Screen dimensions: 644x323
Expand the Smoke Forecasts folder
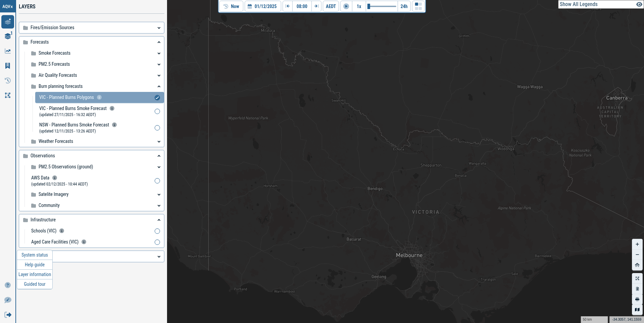tap(96, 53)
